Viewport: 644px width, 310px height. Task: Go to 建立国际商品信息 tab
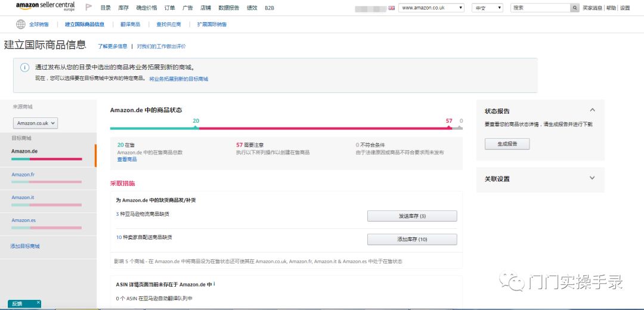(85, 24)
